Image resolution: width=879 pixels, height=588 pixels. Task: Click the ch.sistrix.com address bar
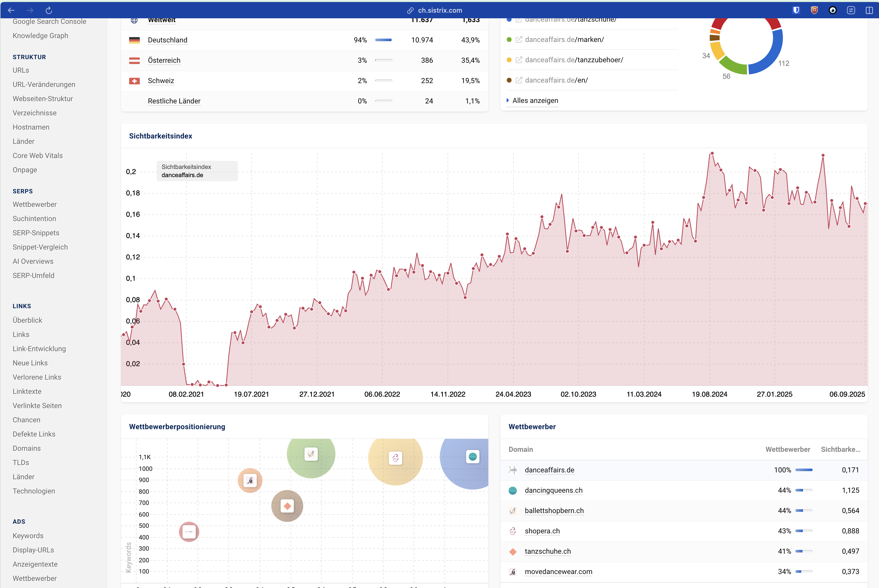point(439,10)
